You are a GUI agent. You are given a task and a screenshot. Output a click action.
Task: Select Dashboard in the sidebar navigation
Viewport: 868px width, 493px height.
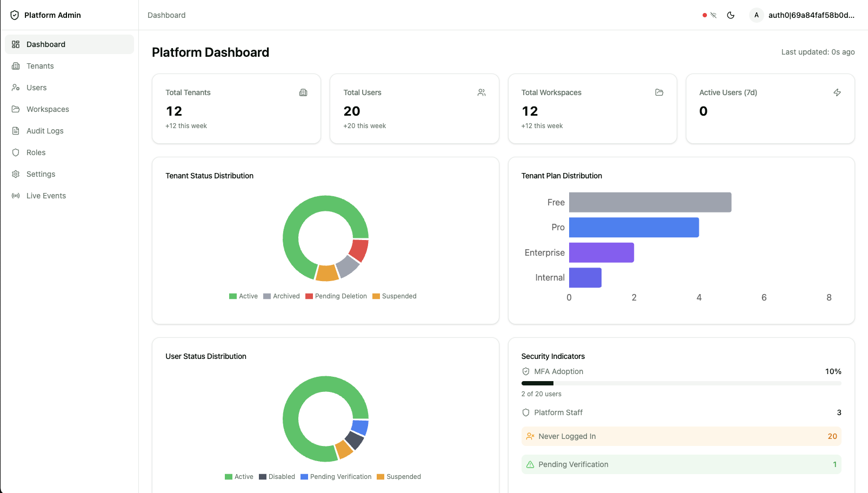click(45, 44)
